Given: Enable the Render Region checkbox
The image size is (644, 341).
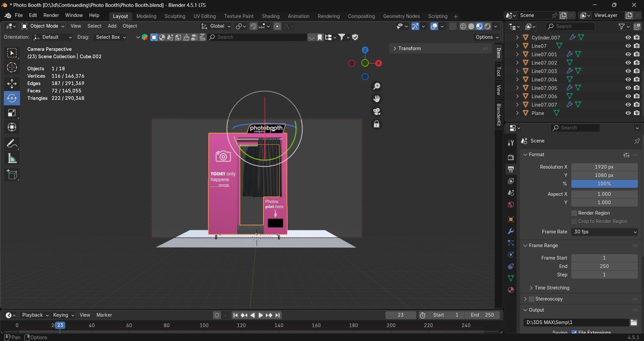Looking at the screenshot, I should coord(574,213).
